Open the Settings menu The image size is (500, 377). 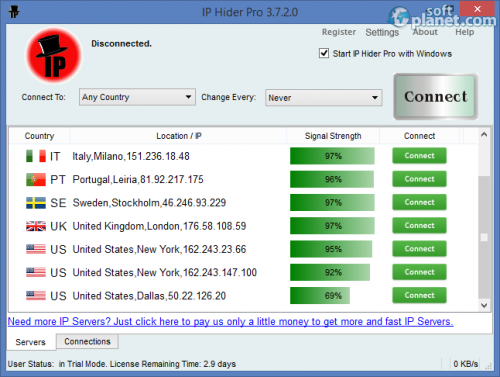tap(382, 32)
